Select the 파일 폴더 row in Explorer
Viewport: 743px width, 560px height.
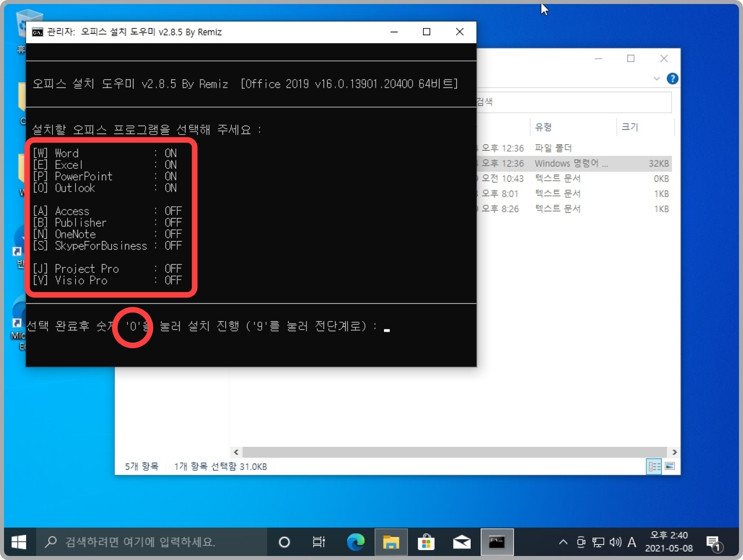tap(574, 148)
